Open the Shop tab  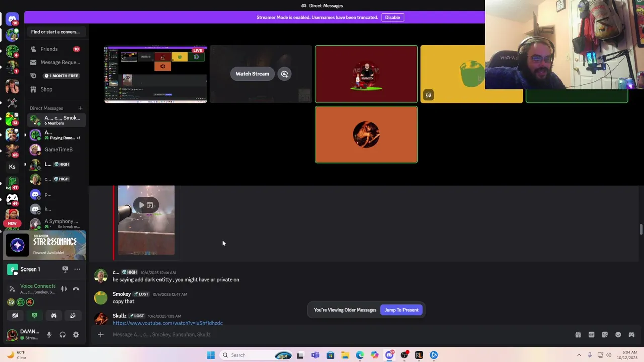55,89
